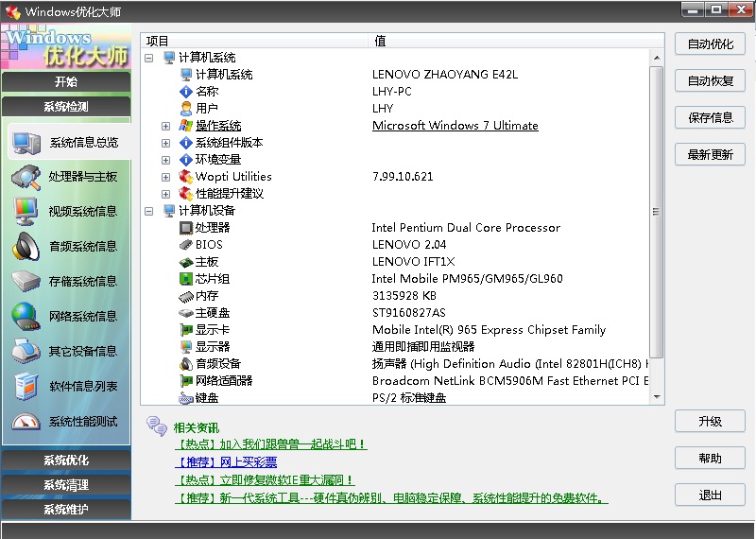Click the 键盘 keyboard icon
Image resolution: width=756 pixels, height=539 pixels.
click(185, 399)
